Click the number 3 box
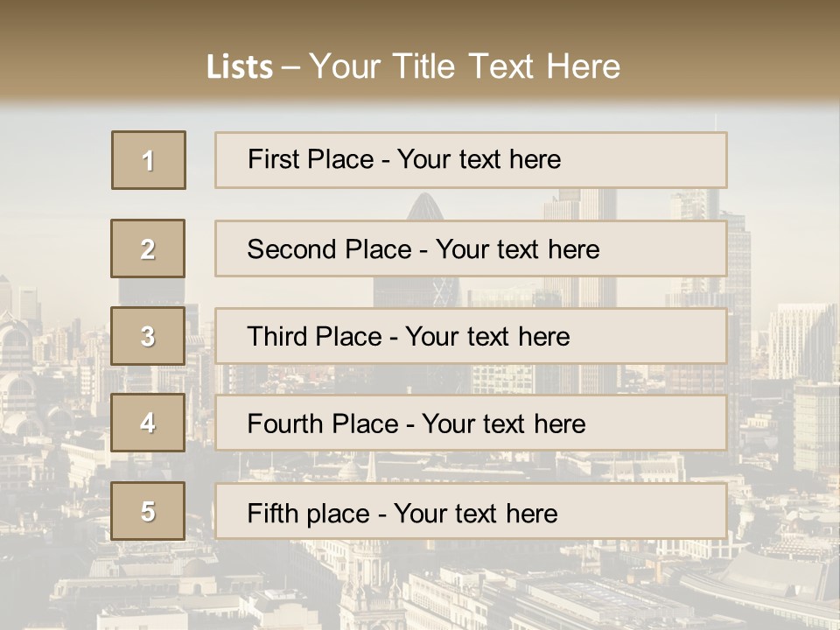 148,336
